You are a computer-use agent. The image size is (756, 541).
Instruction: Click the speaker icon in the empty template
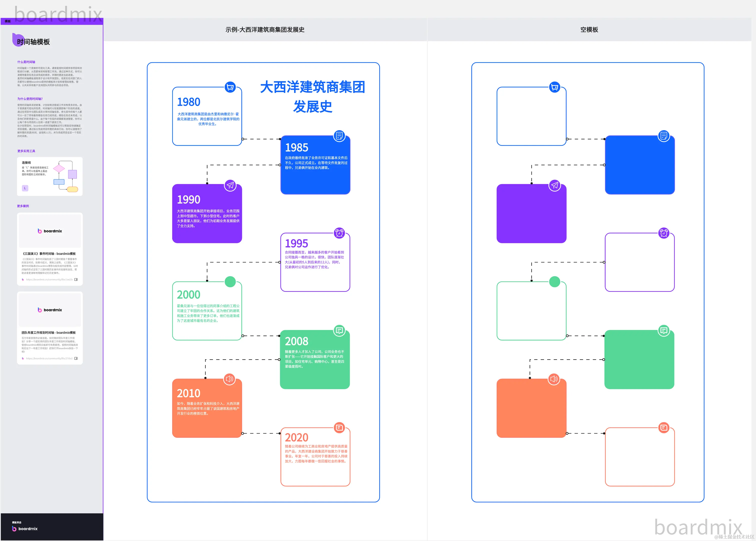pos(554,379)
